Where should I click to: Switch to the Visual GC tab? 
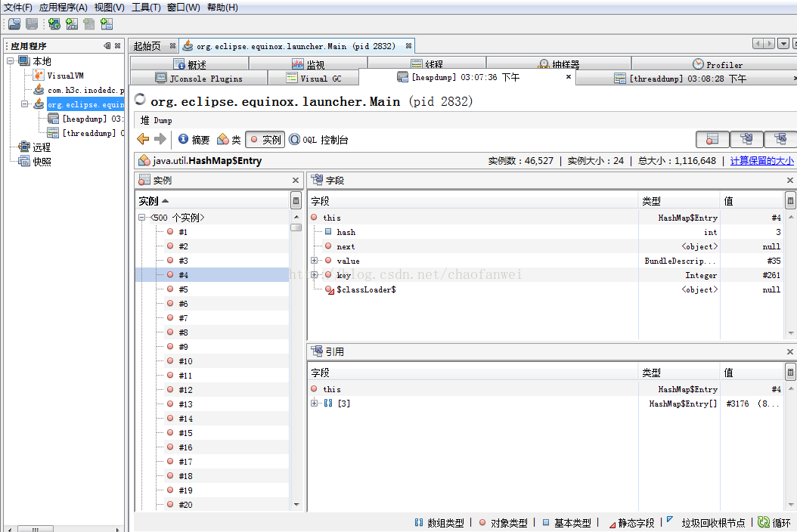[x=314, y=79]
